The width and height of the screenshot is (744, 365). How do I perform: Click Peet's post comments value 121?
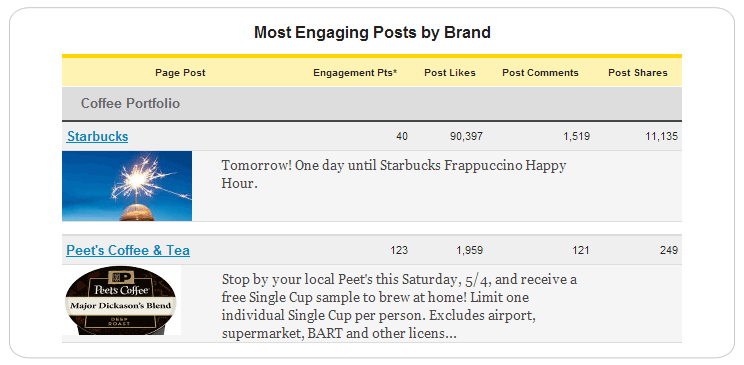click(581, 251)
